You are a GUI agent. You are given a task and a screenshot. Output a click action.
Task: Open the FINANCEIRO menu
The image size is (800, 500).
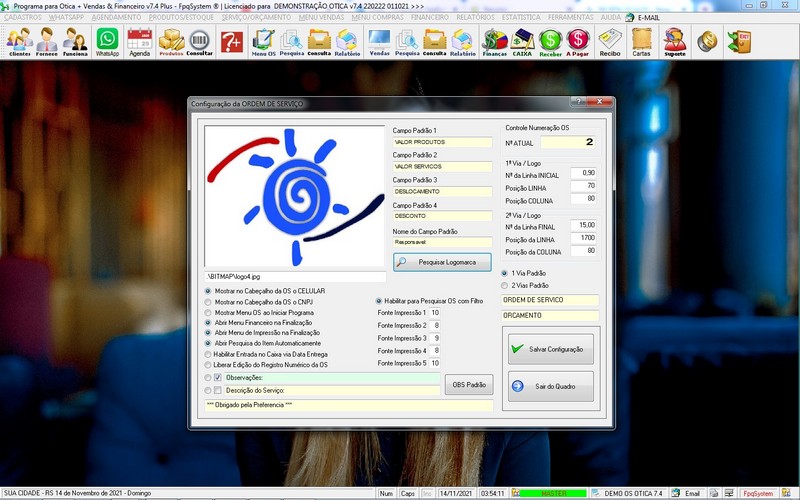(x=430, y=18)
